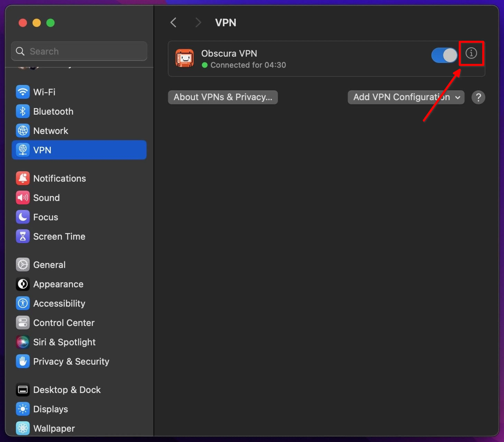Click the back navigation chevron
This screenshot has height=442, width=504.
173,22
